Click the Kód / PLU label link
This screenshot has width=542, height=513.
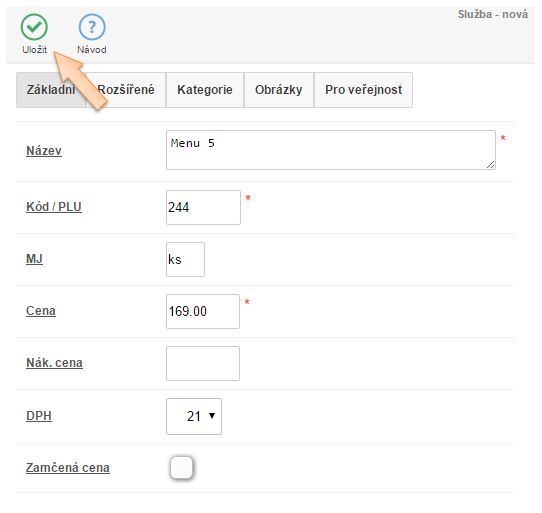pyautogui.click(x=54, y=207)
